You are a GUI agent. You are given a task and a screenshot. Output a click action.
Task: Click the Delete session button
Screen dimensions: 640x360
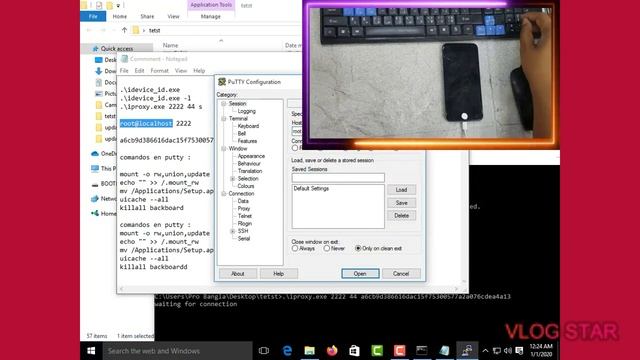[401, 216]
